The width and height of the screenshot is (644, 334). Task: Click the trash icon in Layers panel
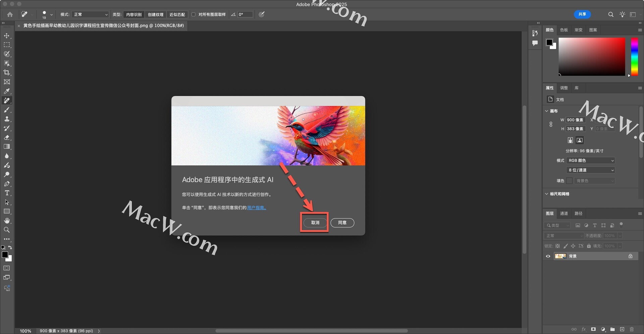tap(632, 329)
